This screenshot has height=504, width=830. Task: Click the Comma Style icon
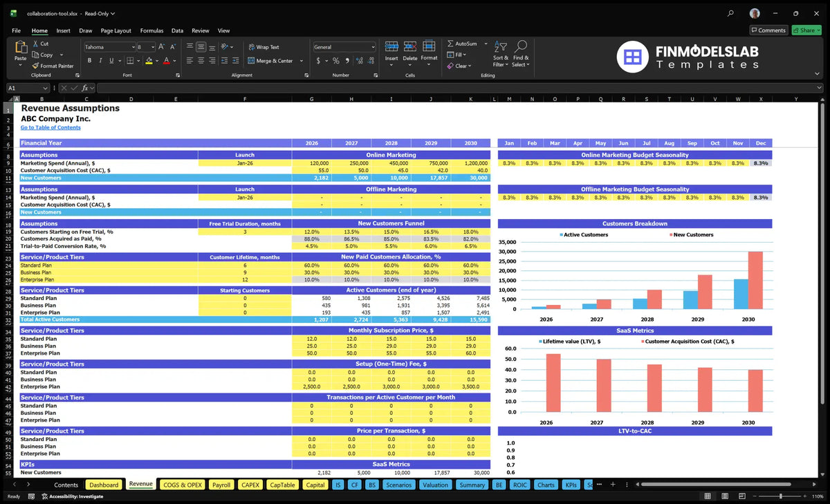[x=346, y=61]
